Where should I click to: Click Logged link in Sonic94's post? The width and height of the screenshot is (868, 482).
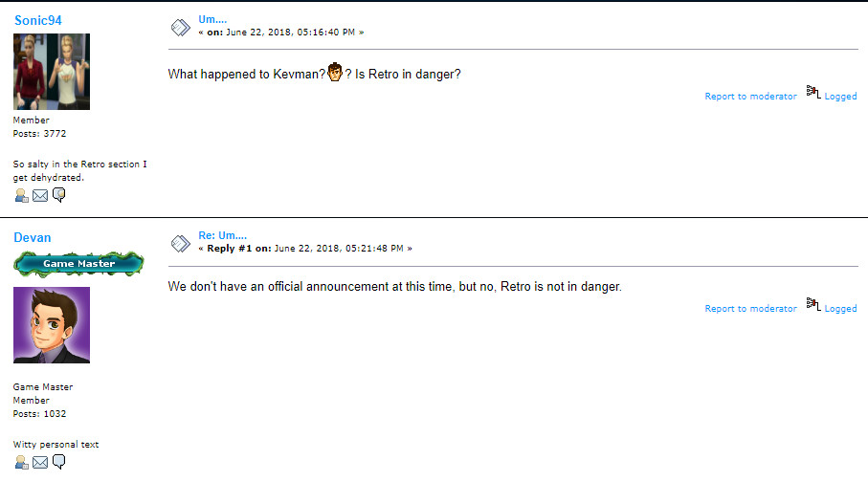click(840, 97)
